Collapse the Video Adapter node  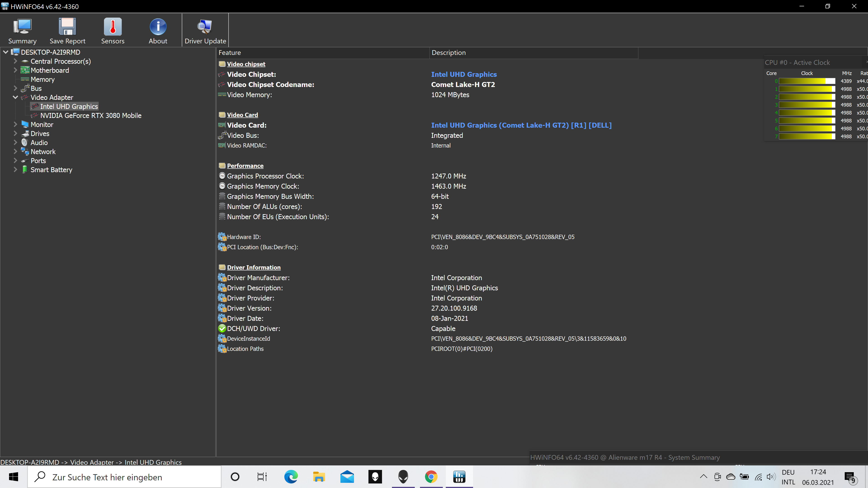[x=15, y=97]
